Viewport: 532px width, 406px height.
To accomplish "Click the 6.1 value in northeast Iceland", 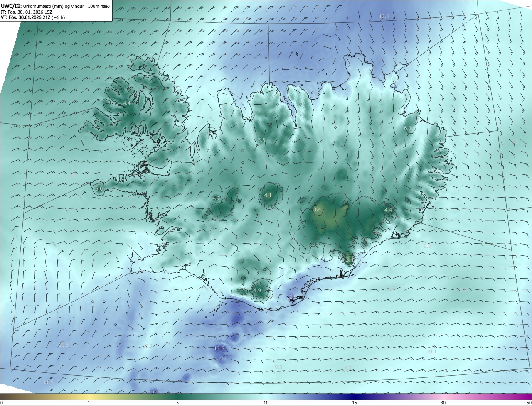I will (x=408, y=129).
